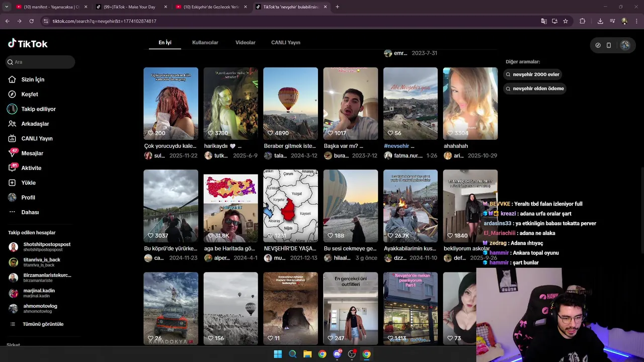This screenshot has height=362, width=644.
Task: Open File Explorer from taskbar
Action: point(307,354)
